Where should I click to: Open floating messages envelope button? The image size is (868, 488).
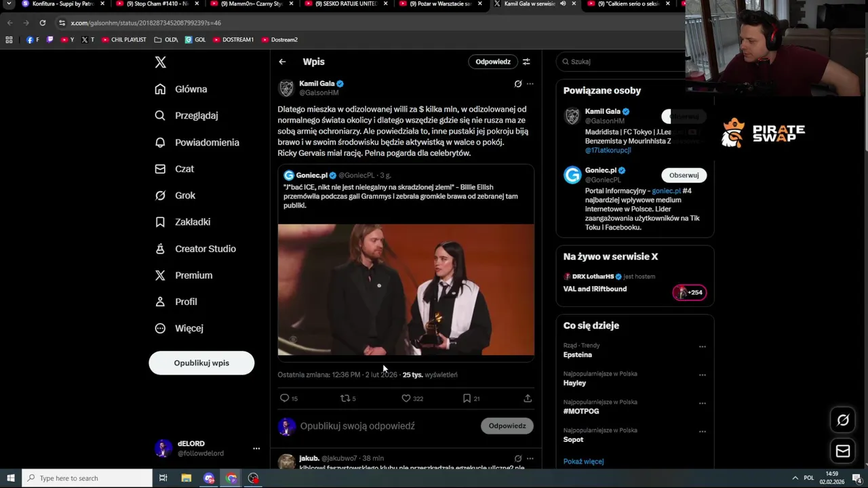843,451
